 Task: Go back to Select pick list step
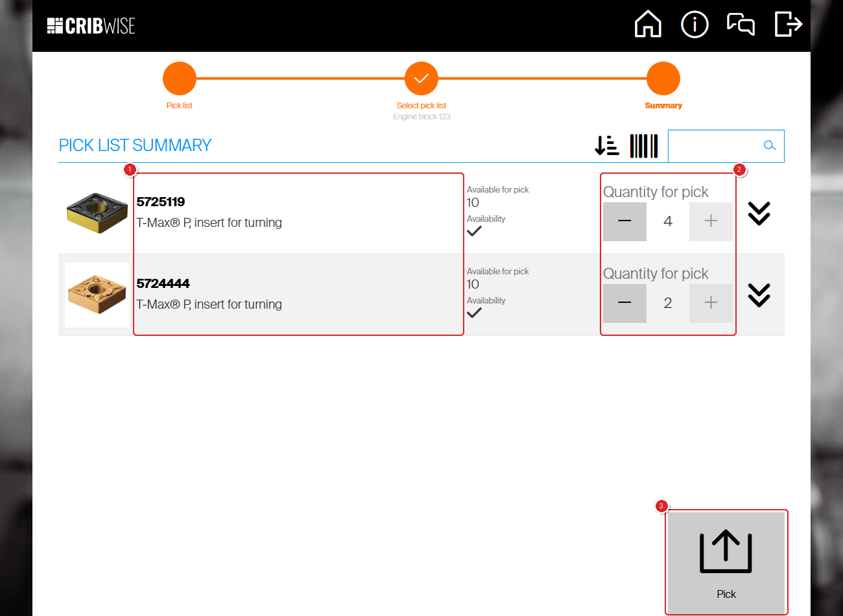pyautogui.click(x=421, y=78)
